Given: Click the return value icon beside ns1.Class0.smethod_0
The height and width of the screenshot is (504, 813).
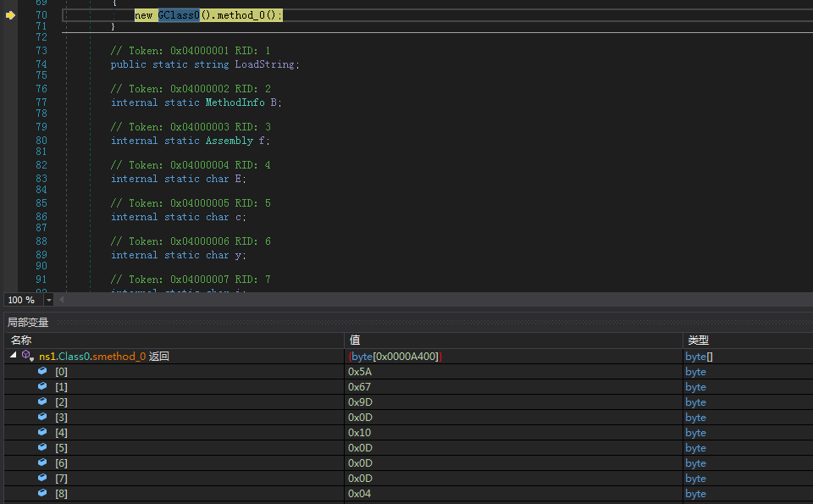Looking at the screenshot, I should tap(27, 356).
